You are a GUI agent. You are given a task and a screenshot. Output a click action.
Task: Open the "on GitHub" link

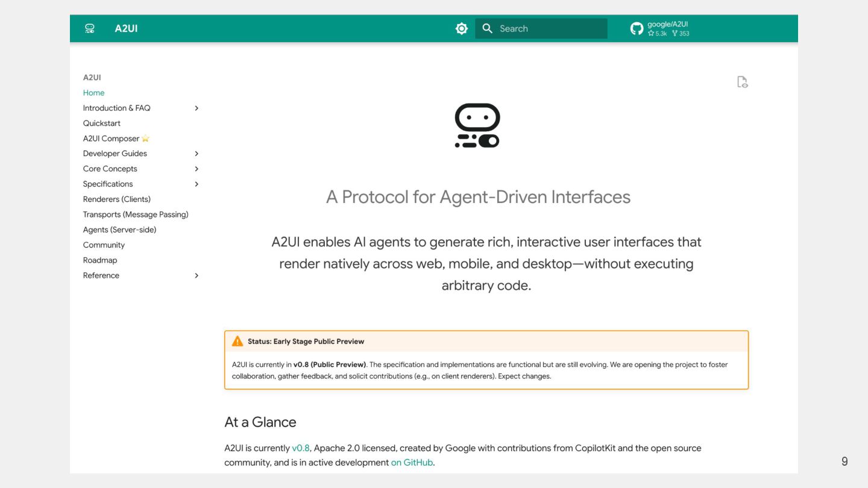pyautogui.click(x=412, y=463)
